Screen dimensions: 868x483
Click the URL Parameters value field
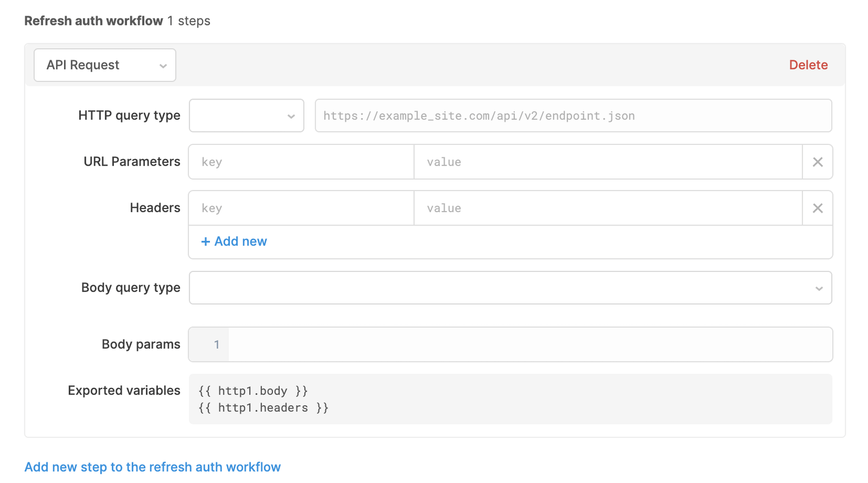(x=608, y=162)
